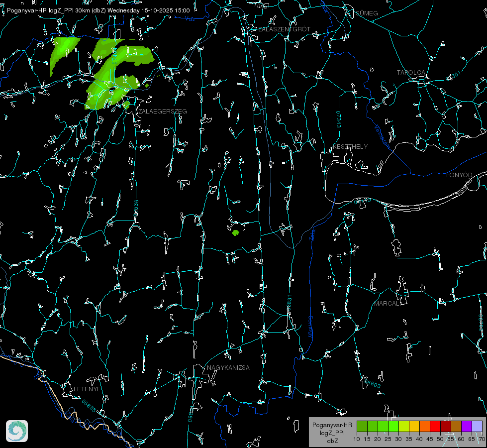Click the 55-60 dBZ brown swatch
The image size is (487, 448).
click(456, 426)
